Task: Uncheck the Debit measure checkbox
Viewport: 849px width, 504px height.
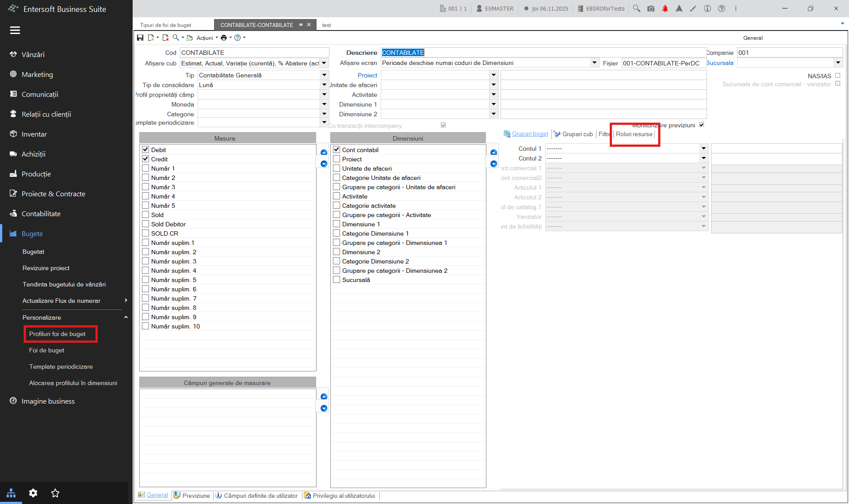Action: [x=145, y=149]
